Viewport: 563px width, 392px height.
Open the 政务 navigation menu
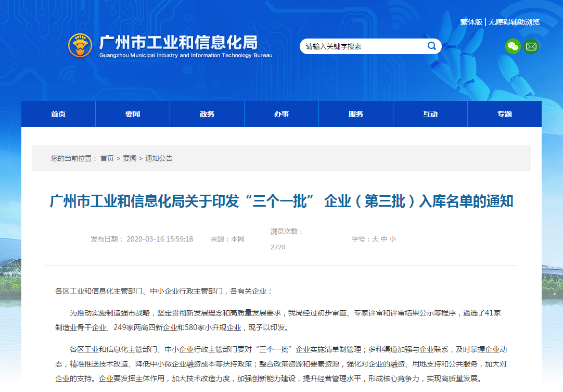point(207,114)
